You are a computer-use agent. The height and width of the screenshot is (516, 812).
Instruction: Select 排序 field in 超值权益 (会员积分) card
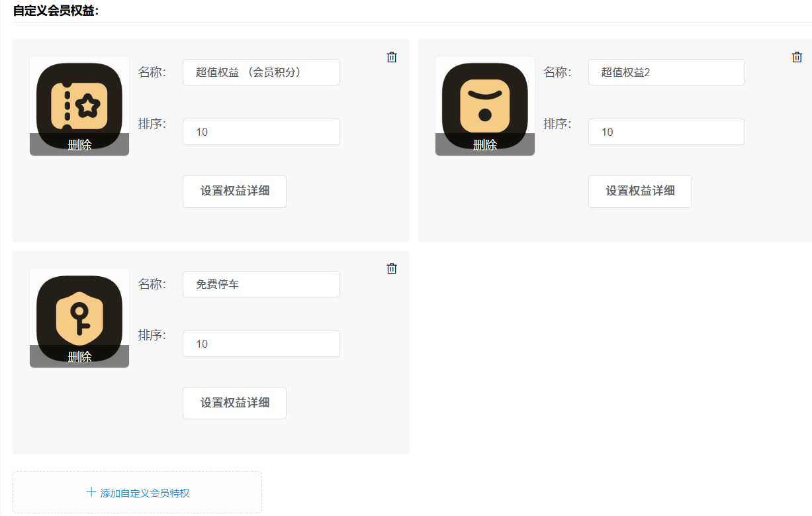pos(261,132)
